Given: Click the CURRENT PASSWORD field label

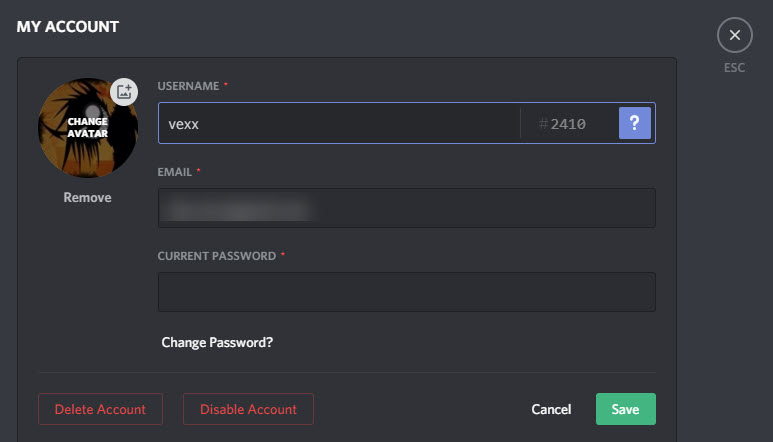Looking at the screenshot, I should [217, 256].
